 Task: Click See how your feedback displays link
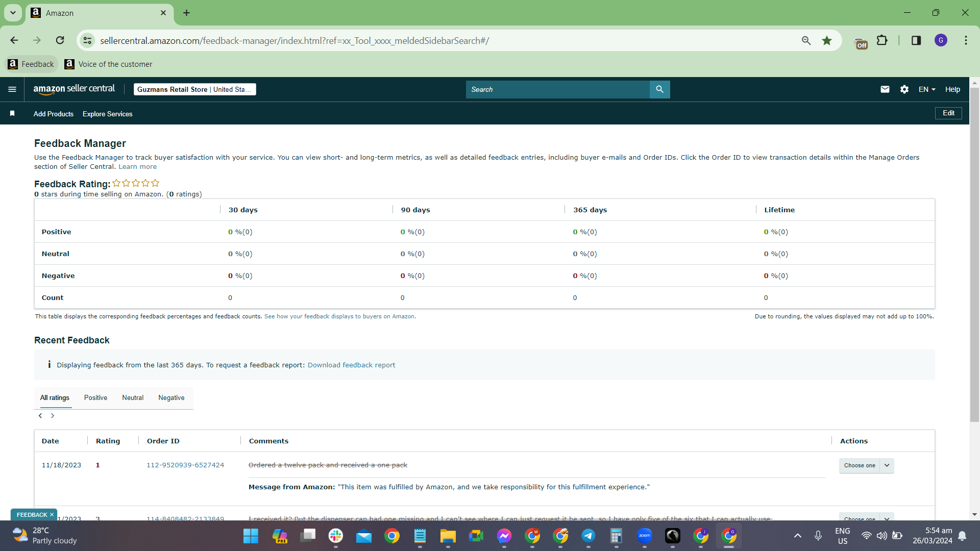(x=340, y=316)
